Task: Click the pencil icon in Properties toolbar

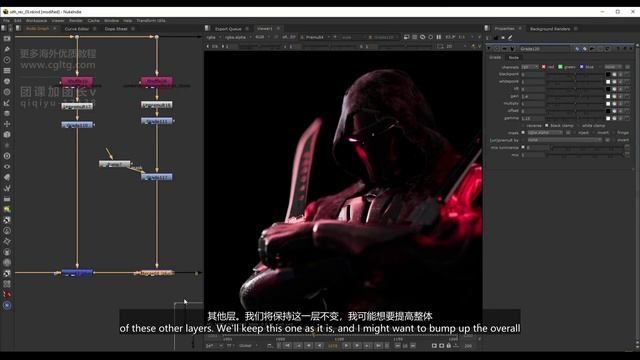Action: pos(510,38)
